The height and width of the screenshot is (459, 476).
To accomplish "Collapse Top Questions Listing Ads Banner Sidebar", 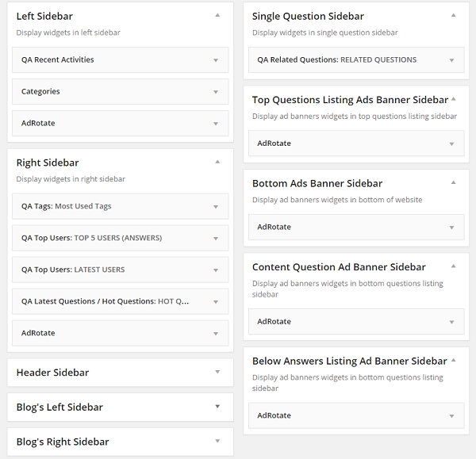I will (453, 99).
